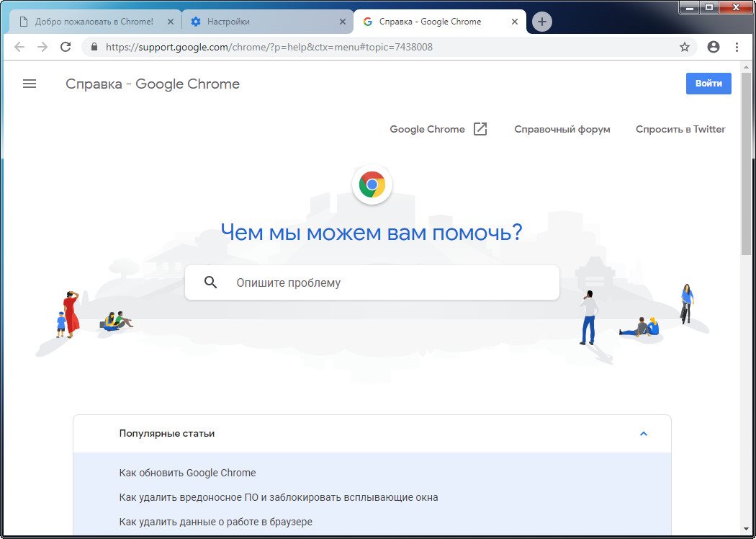Go back with the browser back arrow

click(x=19, y=47)
